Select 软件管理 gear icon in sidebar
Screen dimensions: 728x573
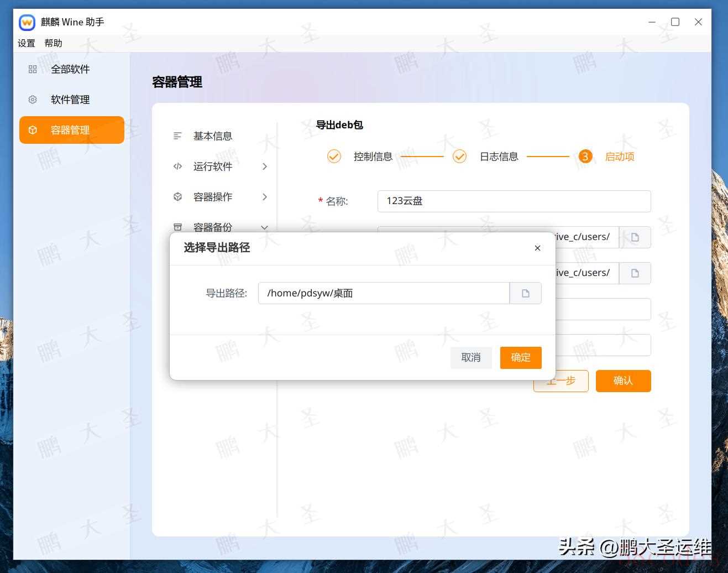pos(33,100)
